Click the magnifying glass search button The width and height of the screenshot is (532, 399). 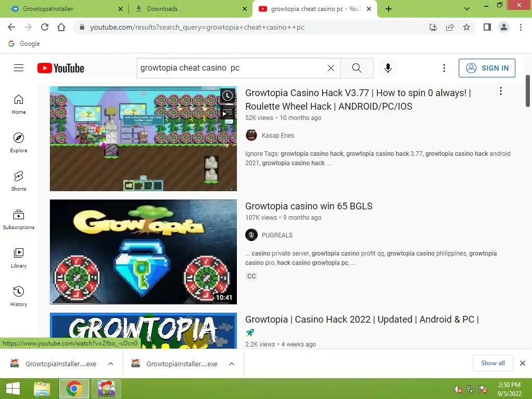(x=356, y=68)
